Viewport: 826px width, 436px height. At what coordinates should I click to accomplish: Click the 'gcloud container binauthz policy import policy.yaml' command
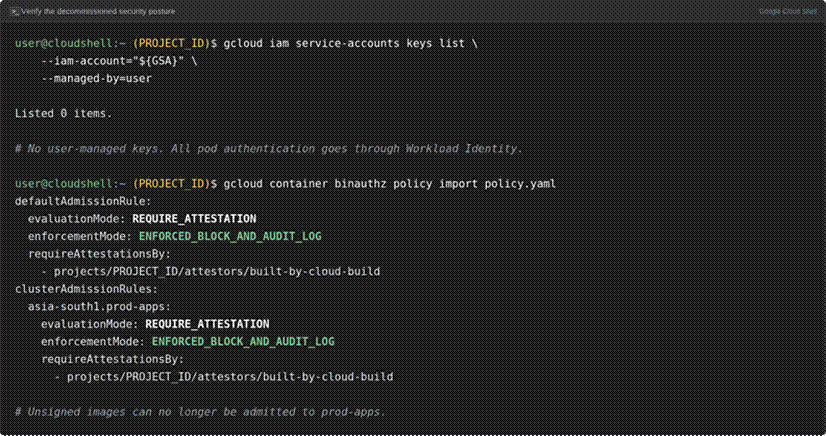pos(390,184)
